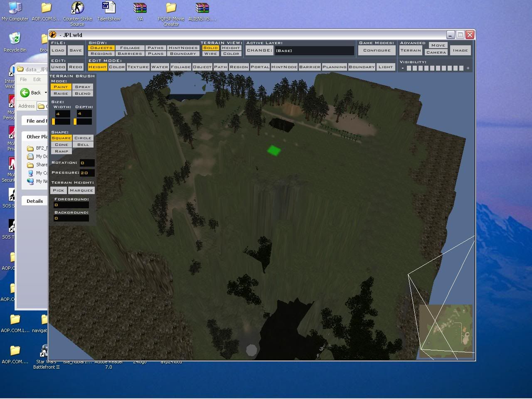Open Game Modes Configure button

point(377,50)
